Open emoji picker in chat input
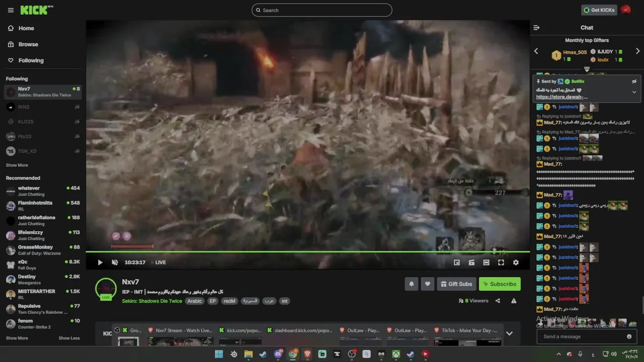The height and width of the screenshot is (362, 644). tap(629, 336)
